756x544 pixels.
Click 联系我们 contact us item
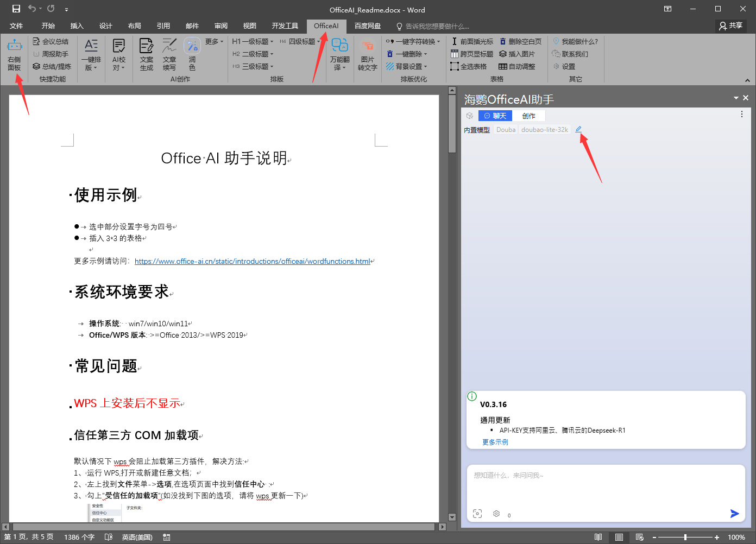coord(570,54)
